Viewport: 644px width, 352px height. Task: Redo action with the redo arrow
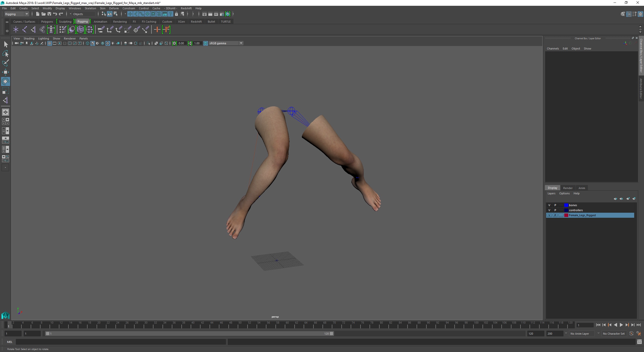61,14
